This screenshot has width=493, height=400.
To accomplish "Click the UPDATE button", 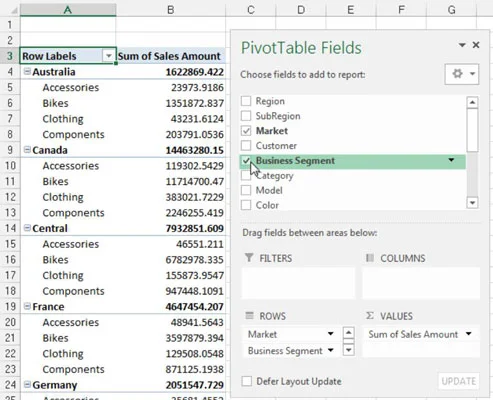I will click(x=458, y=381).
